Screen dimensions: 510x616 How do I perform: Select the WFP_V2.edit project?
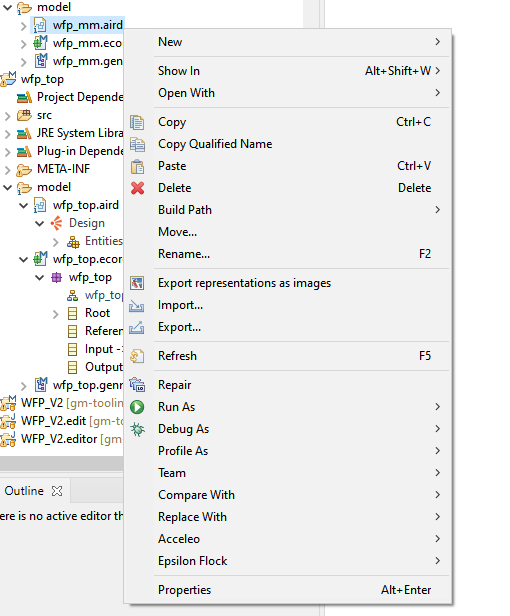tap(53, 421)
